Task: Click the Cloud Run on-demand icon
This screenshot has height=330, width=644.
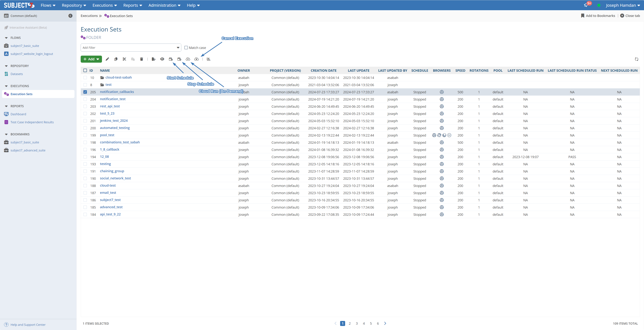Action: 188,59
